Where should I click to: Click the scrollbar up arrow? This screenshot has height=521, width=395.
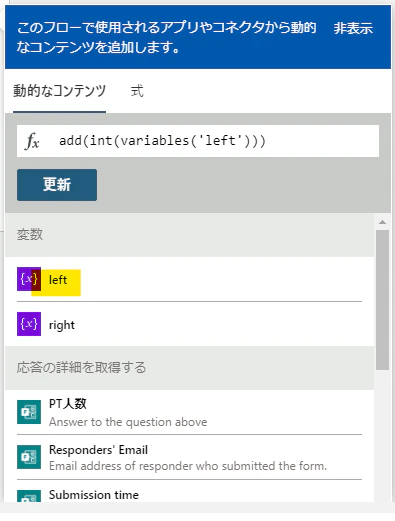382,222
